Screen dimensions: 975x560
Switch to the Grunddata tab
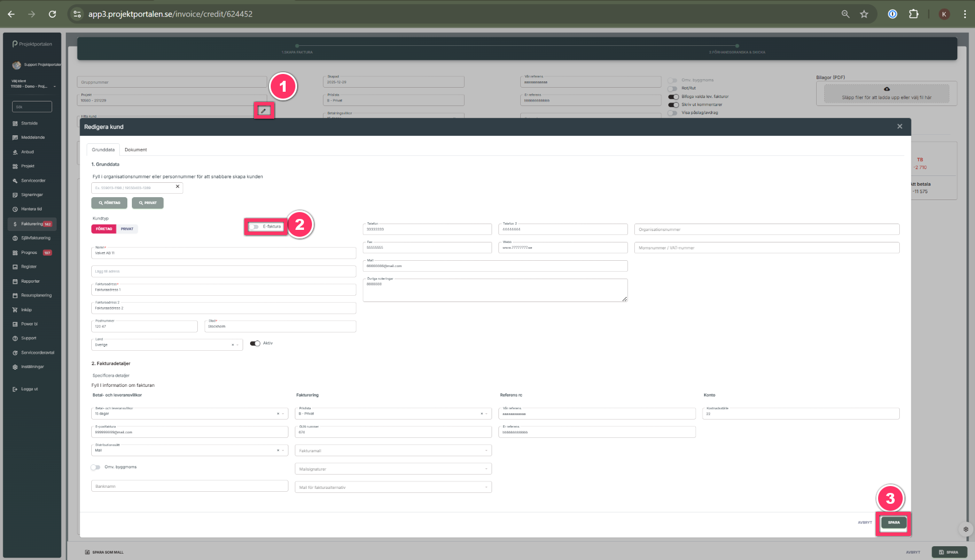pyautogui.click(x=103, y=150)
